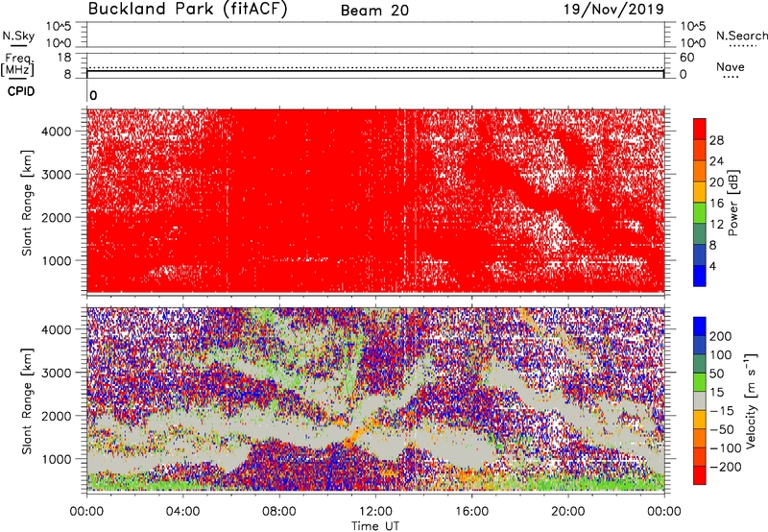768x532 pixels.
Task: Pick the green velocity swatch between 15 and 50
Action: pos(700,382)
